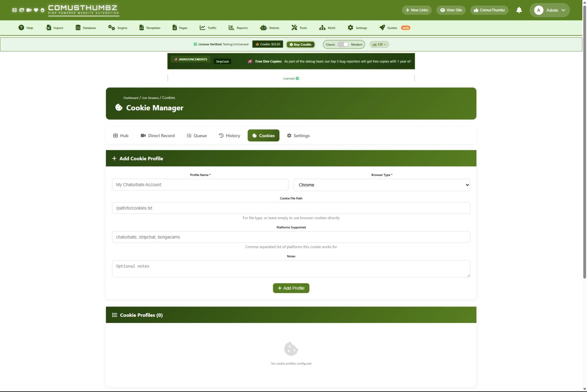Open the Tools wrench icon
The height and width of the screenshot is (392, 587).
tap(294, 28)
